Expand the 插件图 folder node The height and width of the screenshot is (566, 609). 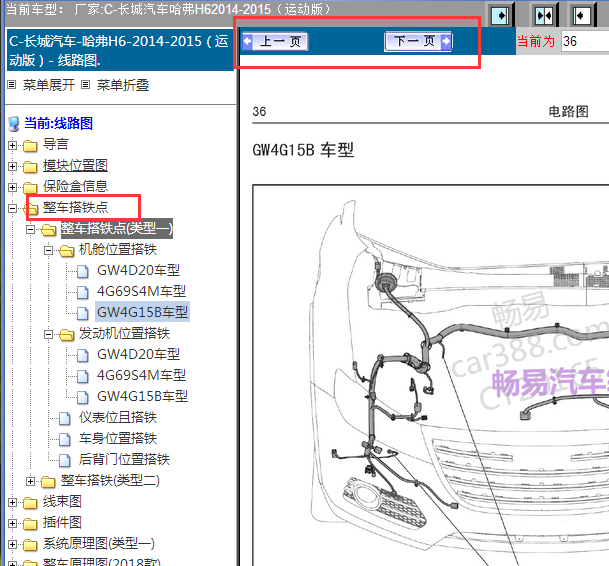click(12, 523)
